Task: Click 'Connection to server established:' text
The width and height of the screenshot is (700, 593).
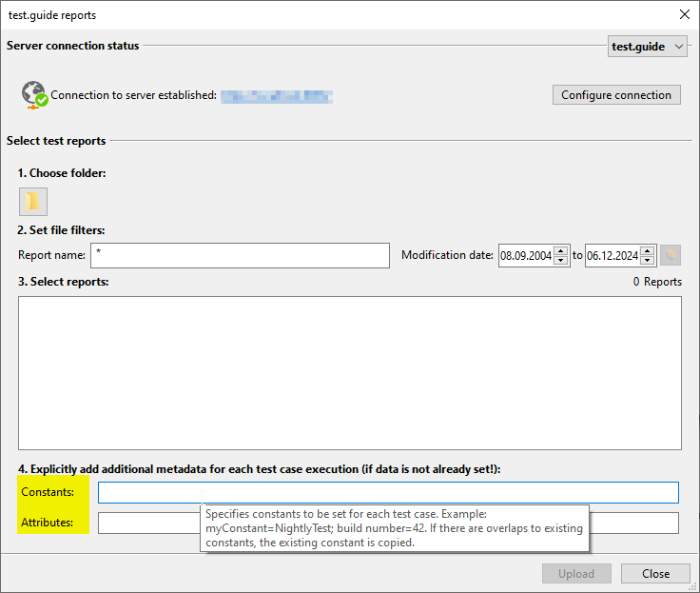Action: [133, 95]
